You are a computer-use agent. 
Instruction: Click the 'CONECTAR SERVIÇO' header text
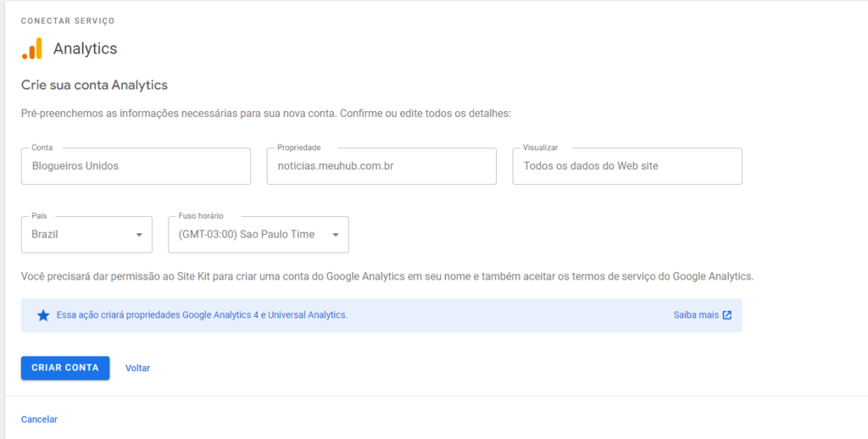click(x=68, y=21)
